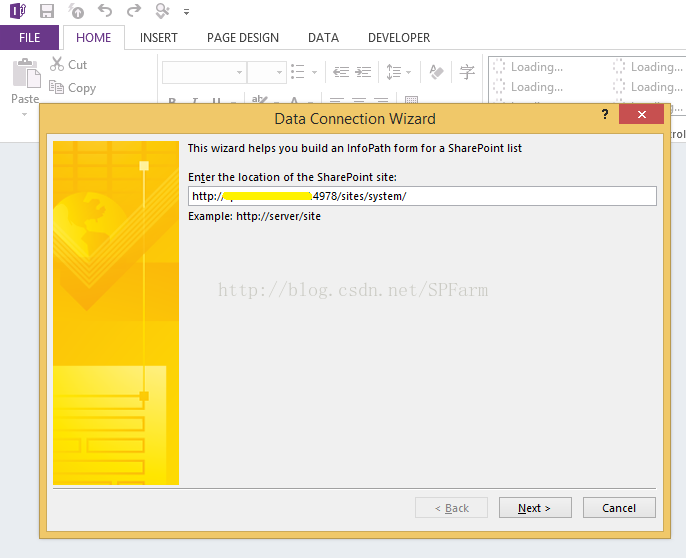686x558 pixels.
Task: Switch to the DATA tab
Action: pos(323,38)
